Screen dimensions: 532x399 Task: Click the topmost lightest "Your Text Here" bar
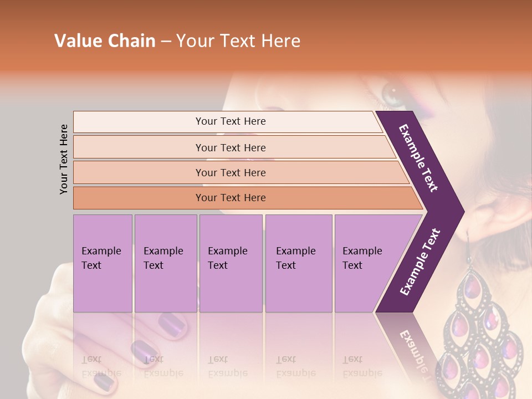(x=231, y=121)
